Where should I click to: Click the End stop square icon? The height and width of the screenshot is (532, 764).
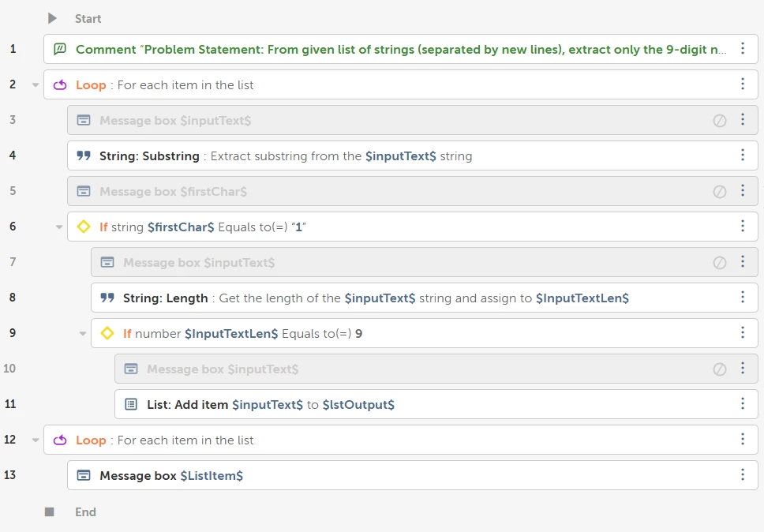(49, 511)
